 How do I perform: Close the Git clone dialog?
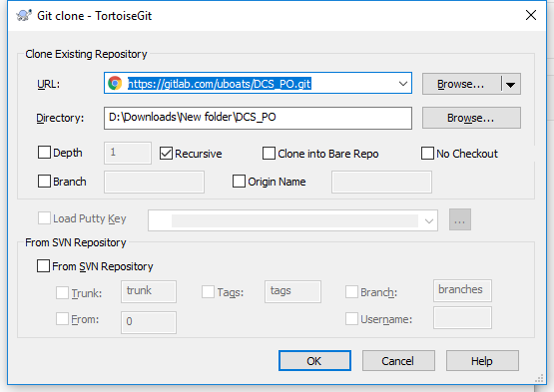point(531,15)
